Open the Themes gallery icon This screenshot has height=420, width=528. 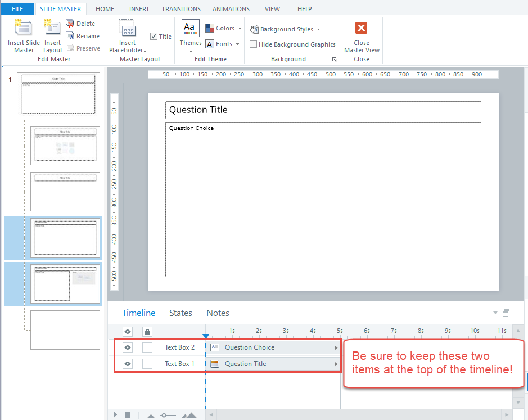(x=191, y=28)
